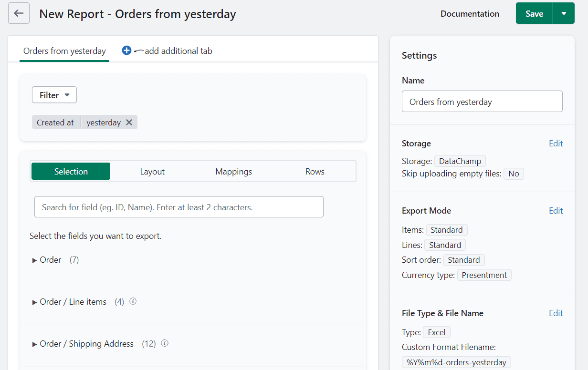Edit the Storage settings

click(556, 144)
